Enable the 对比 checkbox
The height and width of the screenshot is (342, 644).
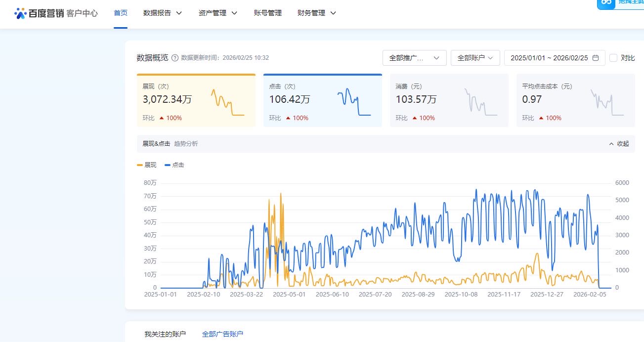point(613,58)
